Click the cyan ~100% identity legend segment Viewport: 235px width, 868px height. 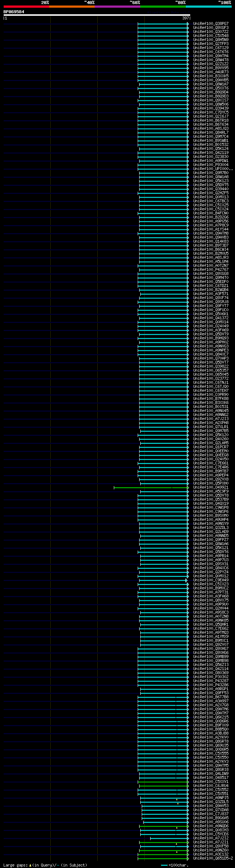click(209, 6)
